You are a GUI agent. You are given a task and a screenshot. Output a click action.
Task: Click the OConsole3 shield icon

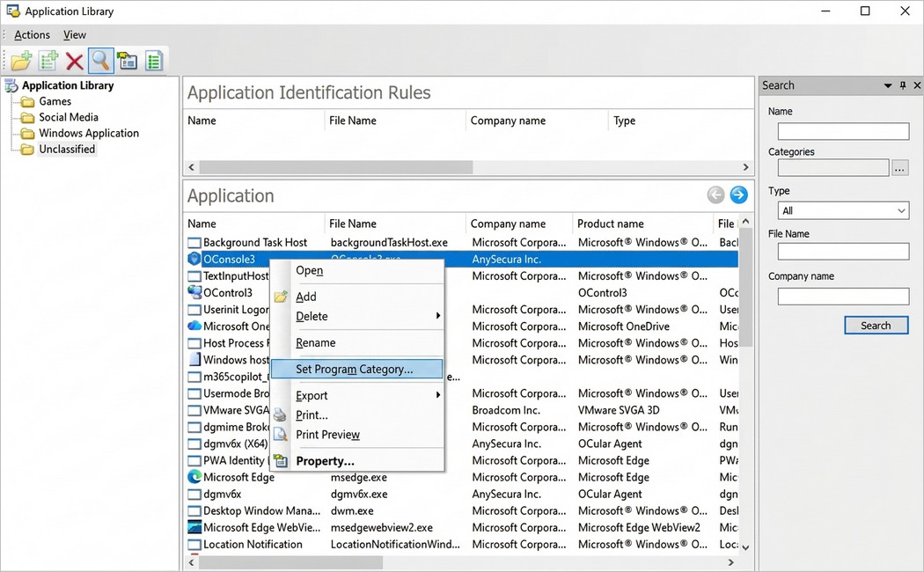(194, 260)
